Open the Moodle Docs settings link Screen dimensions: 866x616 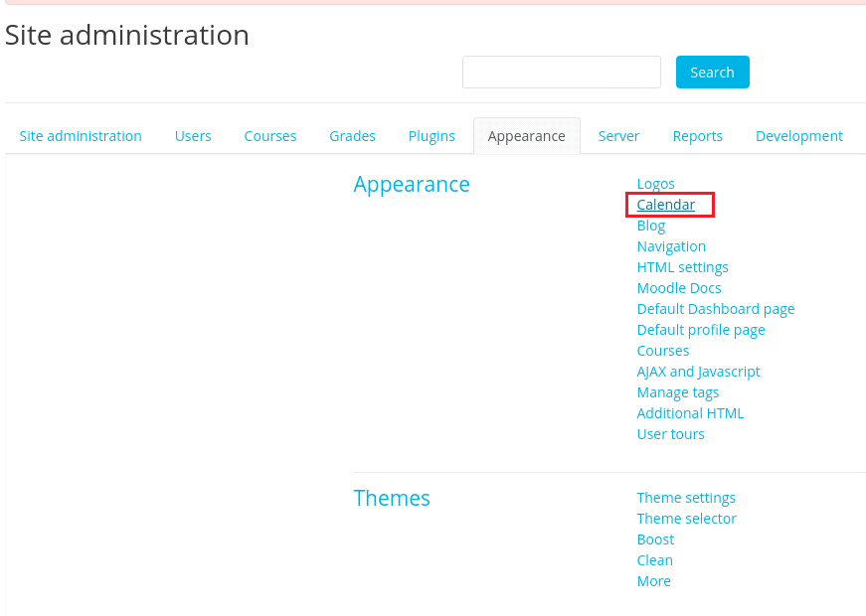tap(679, 288)
